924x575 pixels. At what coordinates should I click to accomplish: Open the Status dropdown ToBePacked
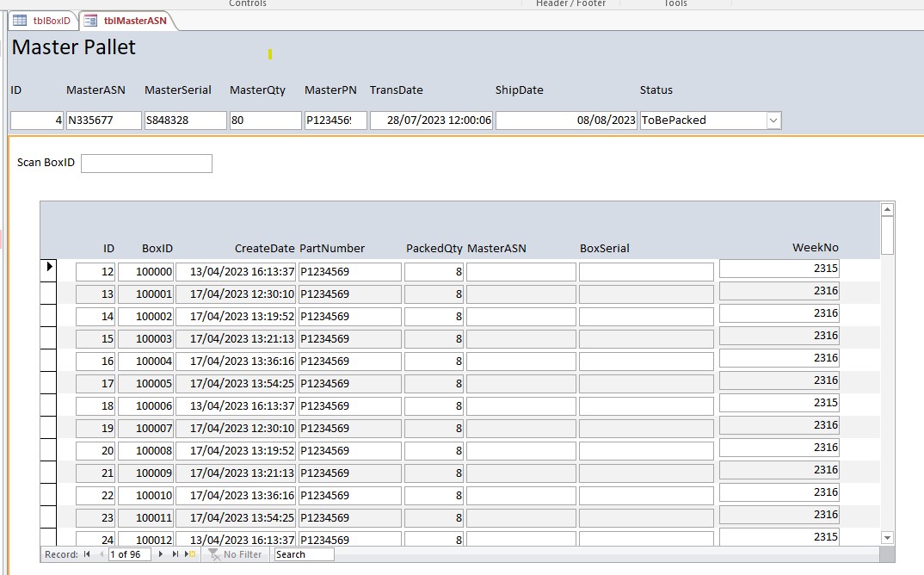pyautogui.click(x=773, y=121)
